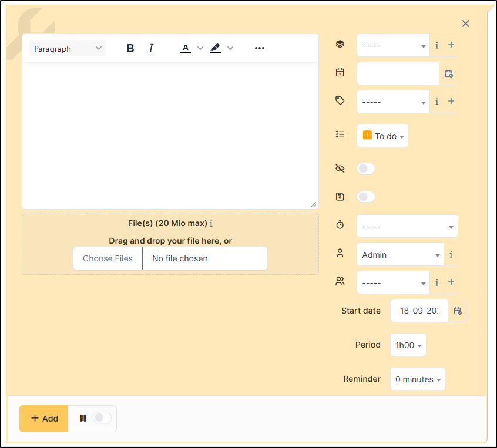Image resolution: width=497 pixels, height=448 pixels.
Task: Enable the save toggle switch
Action: [x=366, y=197]
